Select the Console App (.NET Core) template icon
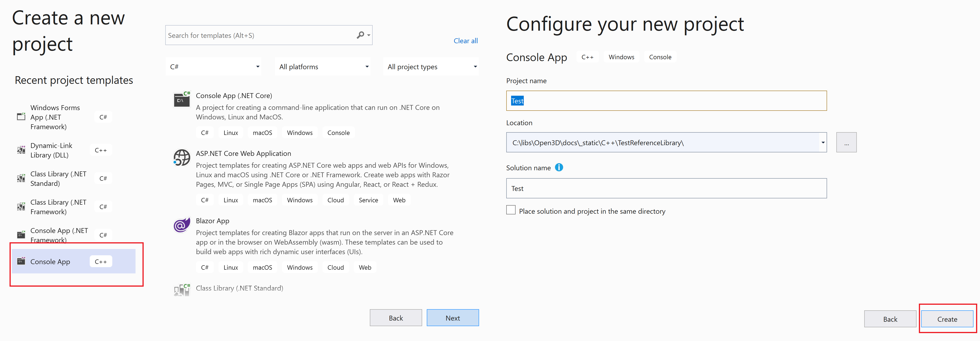980x341 pixels. [x=182, y=100]
